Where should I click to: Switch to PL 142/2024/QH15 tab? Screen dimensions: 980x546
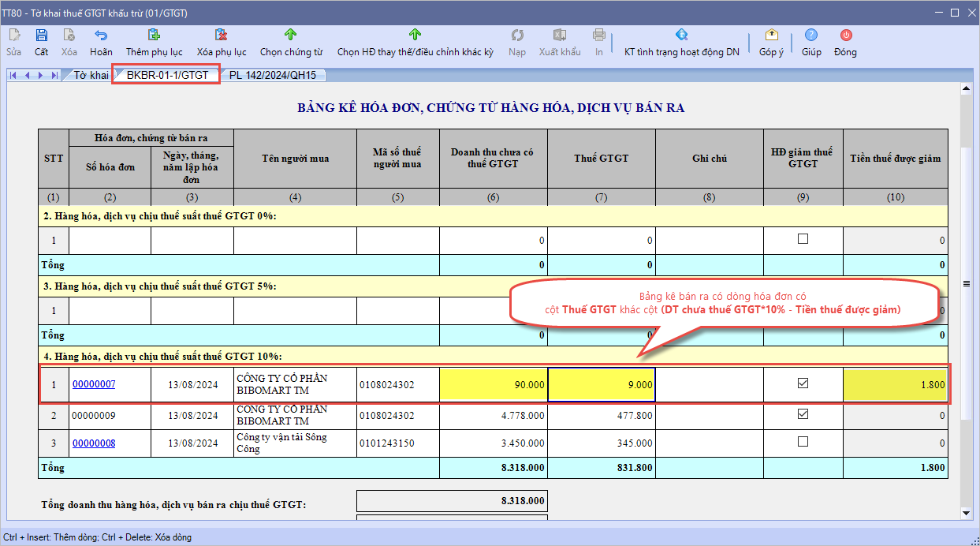273,75
